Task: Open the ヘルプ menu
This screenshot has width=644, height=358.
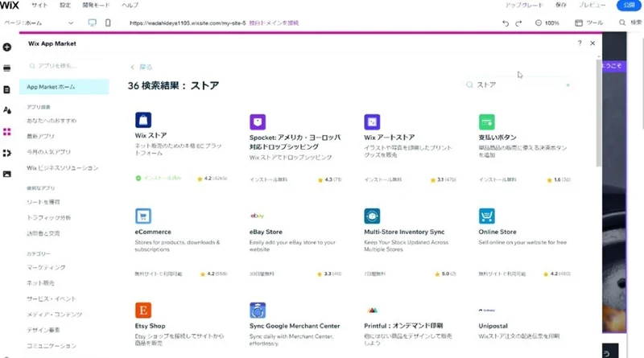Action: [x=130, y=5]
